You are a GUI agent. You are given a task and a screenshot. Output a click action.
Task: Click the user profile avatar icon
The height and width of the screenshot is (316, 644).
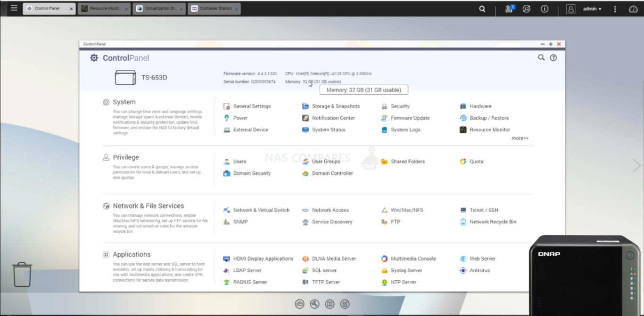571,8
